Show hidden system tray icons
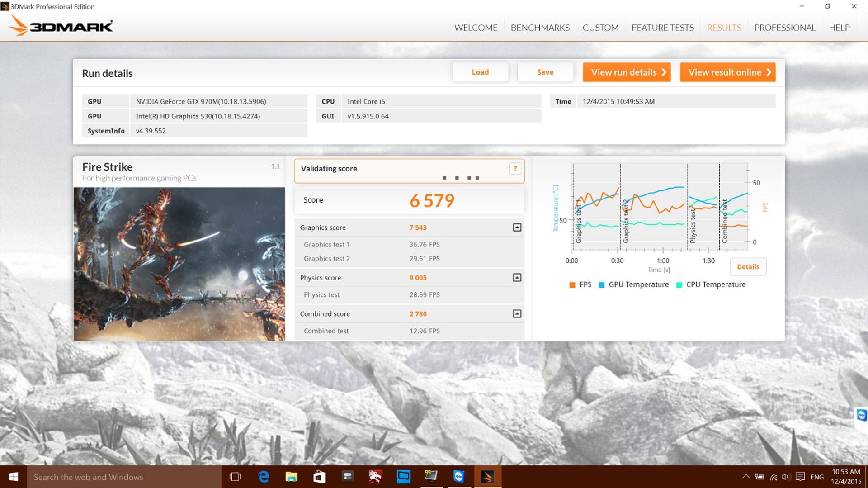The height and width of the screenshot is (488, 868). tap(746, 477)
